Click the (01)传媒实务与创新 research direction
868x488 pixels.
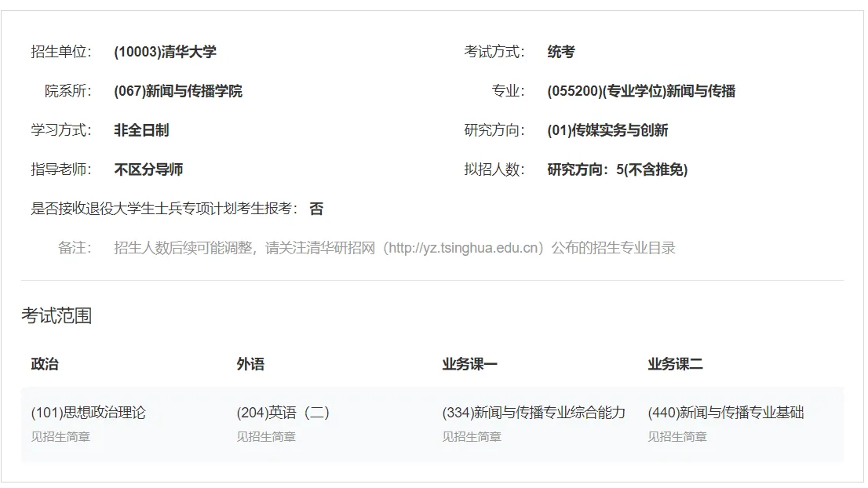coord(607,130)
